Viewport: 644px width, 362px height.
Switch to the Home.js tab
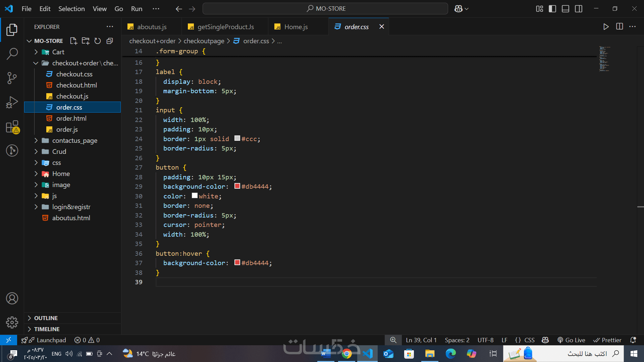(296, 27)
